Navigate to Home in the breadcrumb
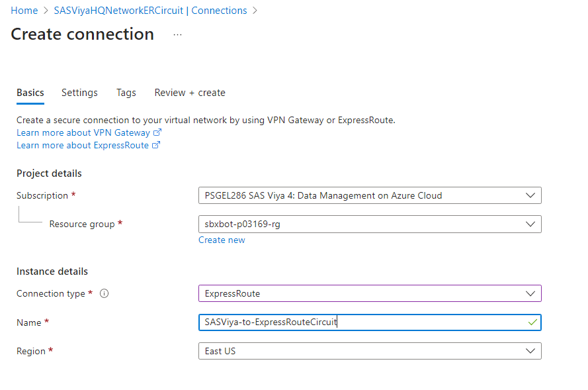 (24, 11)
